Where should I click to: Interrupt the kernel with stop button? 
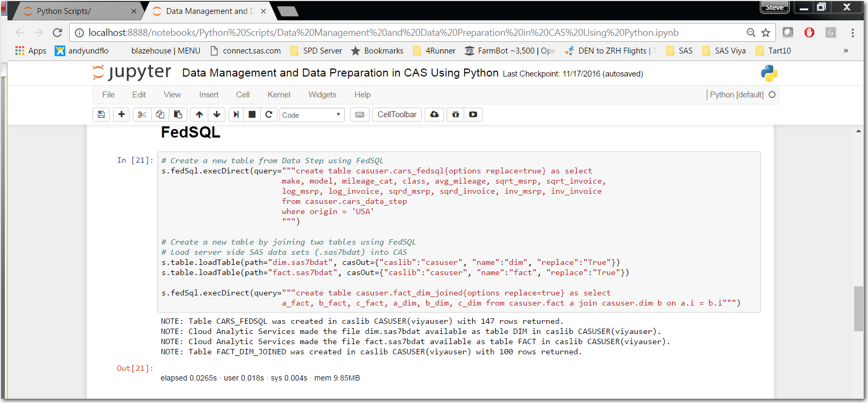click(252, 115)
